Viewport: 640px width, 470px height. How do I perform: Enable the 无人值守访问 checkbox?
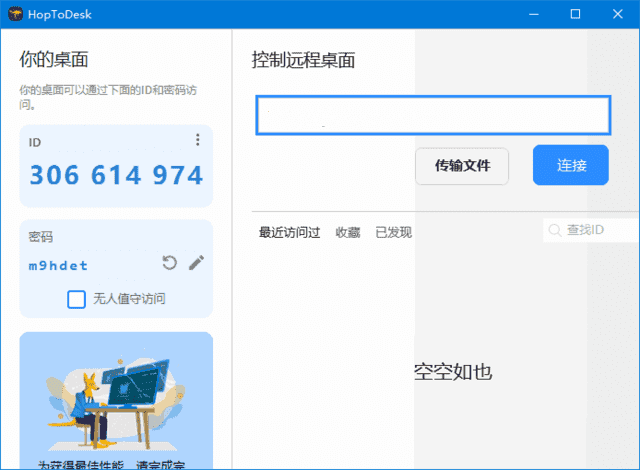tap(76, 299)
